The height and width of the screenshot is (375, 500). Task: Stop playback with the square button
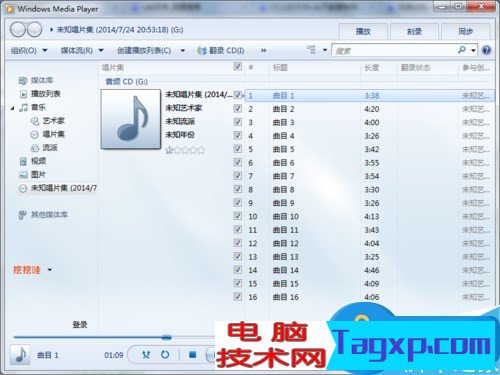pyautogui.click(x=192, y=355)
